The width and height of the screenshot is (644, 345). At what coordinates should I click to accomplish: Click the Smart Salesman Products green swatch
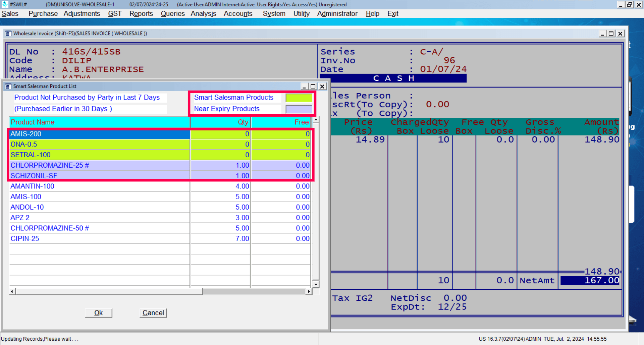pyautogui.click(x=299, y=98)
